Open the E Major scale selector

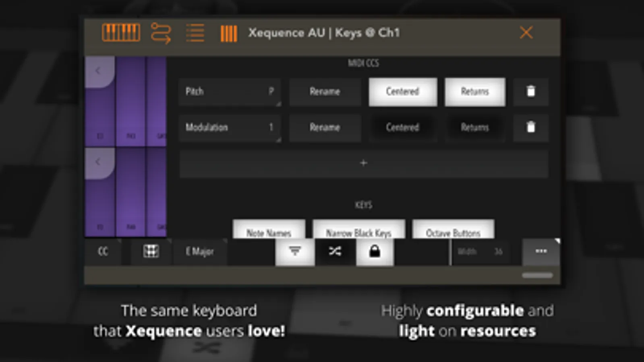[200, 252]
